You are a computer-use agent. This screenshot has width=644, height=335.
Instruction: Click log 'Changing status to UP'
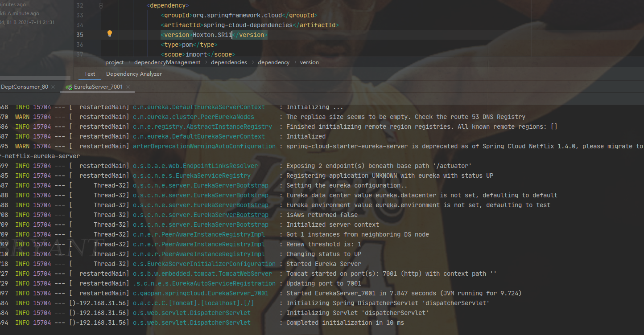pyautogui.click(x=324, y=254)
